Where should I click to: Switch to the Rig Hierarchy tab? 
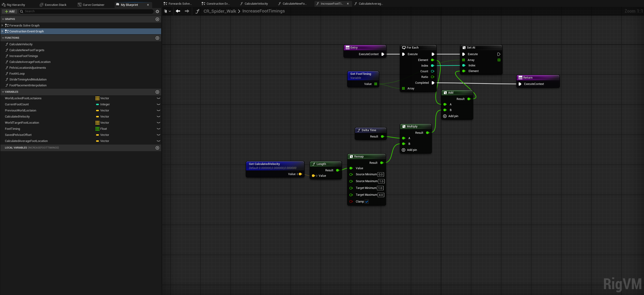(x=13, y=5)
